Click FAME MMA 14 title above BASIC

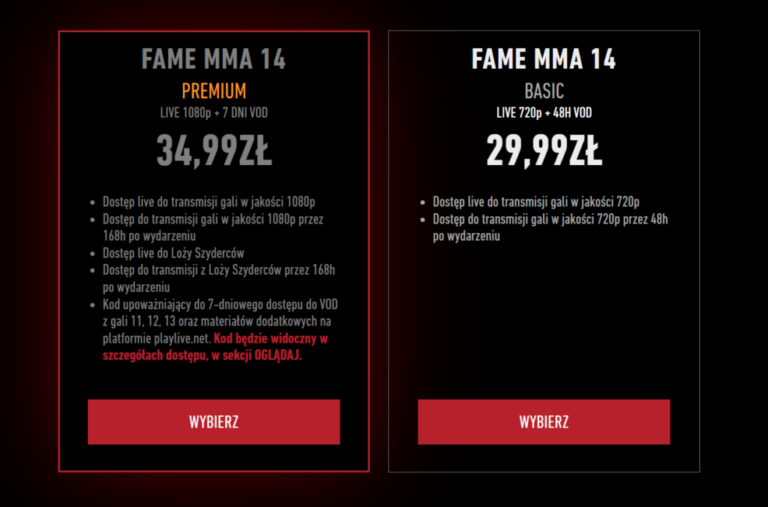click(x=543, y=60)
